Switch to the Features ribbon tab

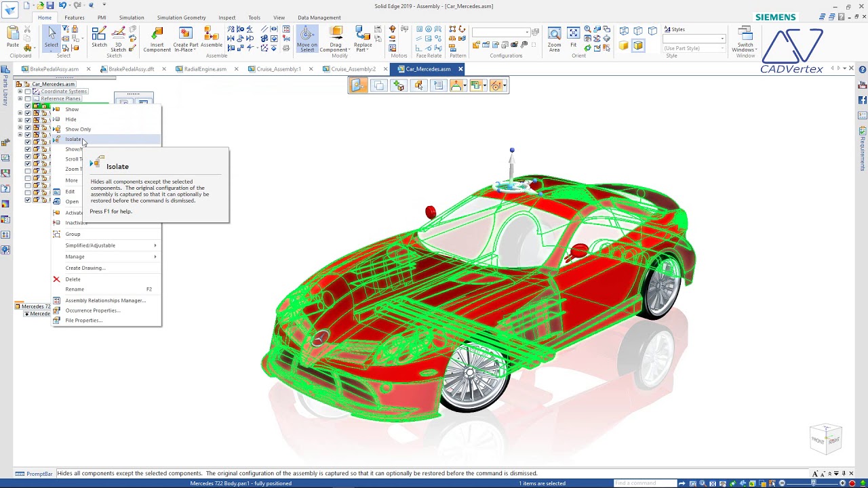[x=75, y=18]
